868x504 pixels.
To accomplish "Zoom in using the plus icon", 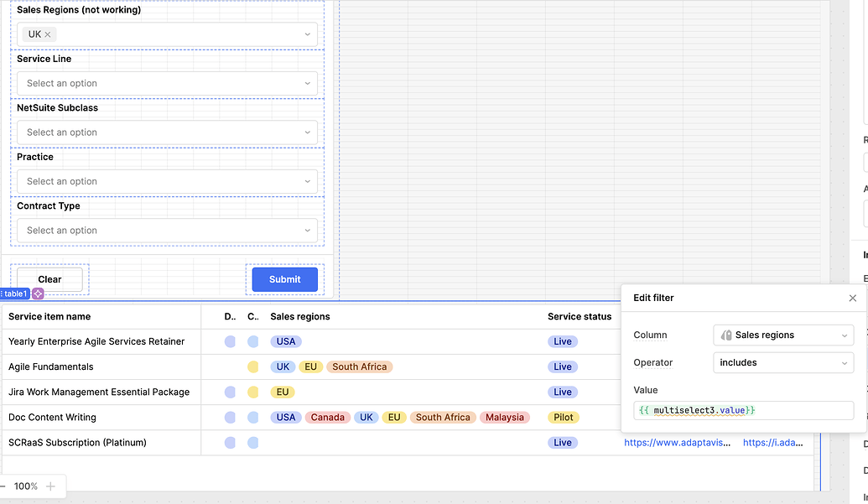I will [50, 486].
